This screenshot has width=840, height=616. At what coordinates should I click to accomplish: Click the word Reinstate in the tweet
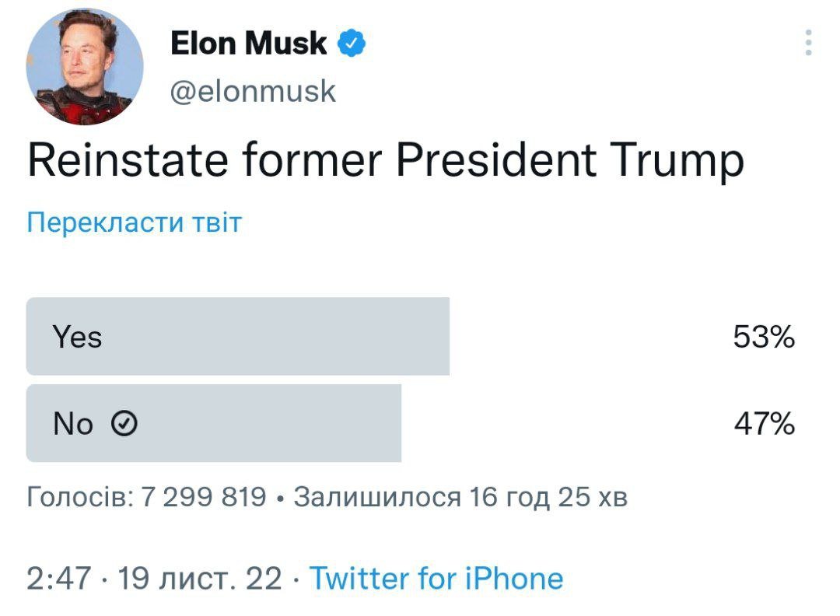coord(128,159)
